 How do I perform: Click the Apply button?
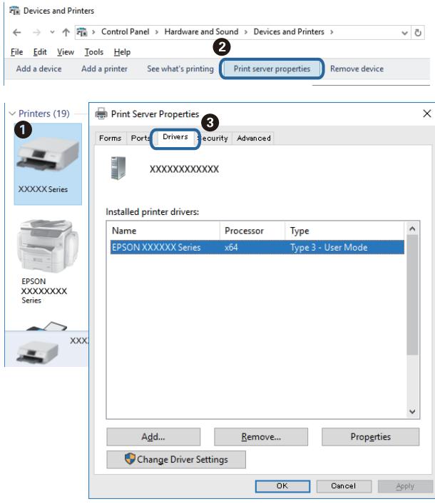[405, 486]
